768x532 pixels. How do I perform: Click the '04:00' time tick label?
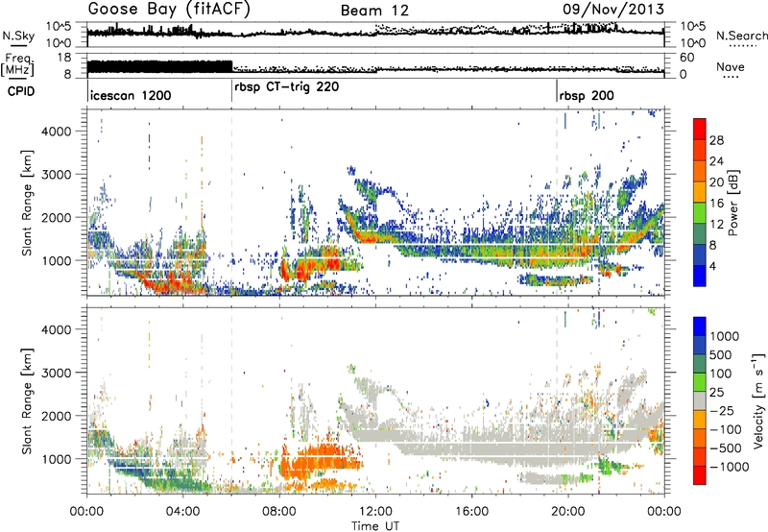pos(183,512)
